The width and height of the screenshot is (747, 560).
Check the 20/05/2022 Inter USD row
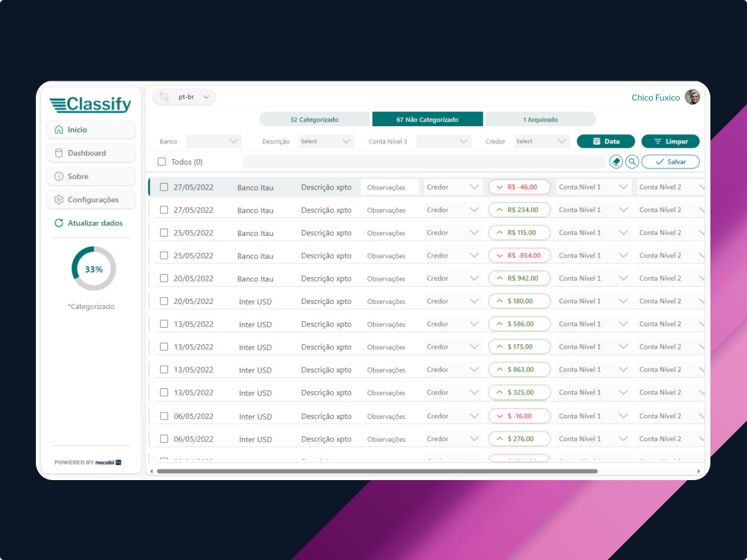164,301
